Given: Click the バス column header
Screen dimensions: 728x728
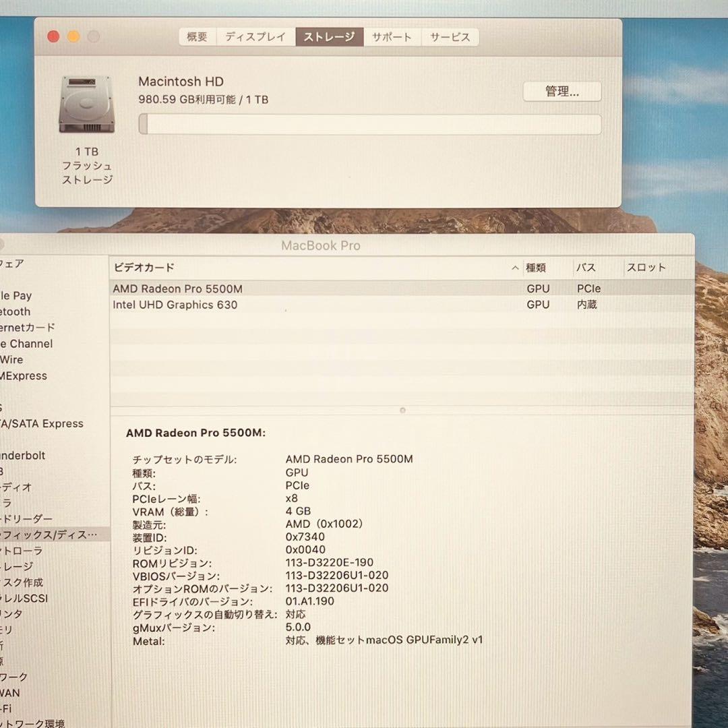Looking at the screenshot, I should [x=587, y=268].
